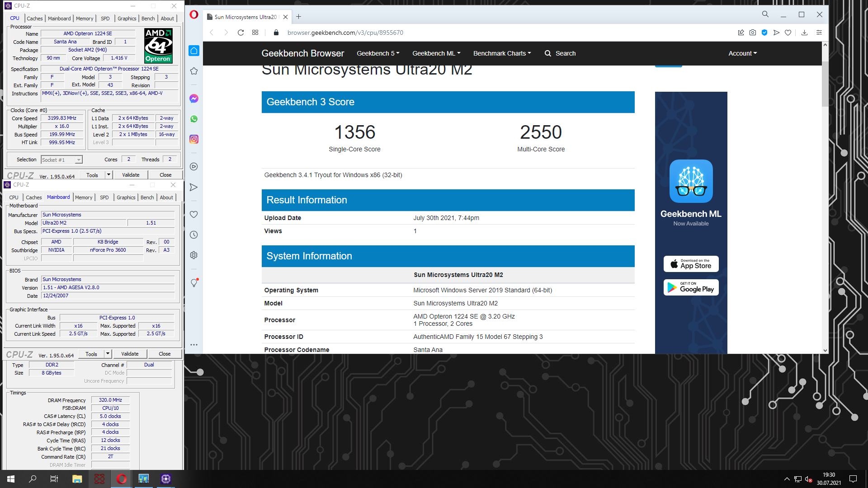Click Close button in top CPU-Z window
Viewport: 868px width, 488px height.
[x=165, y=175]
